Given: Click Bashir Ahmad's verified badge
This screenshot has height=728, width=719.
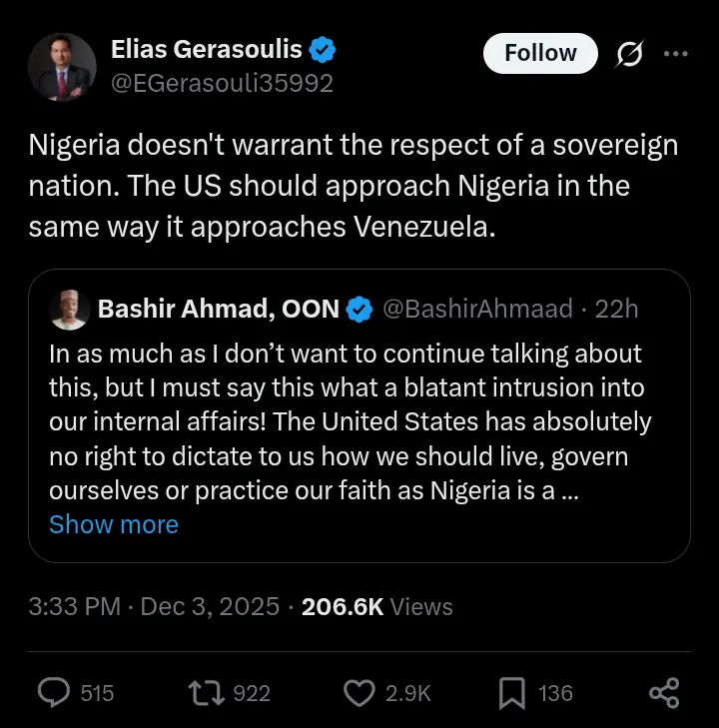Looking at the screenshot, I should [359, 310].
